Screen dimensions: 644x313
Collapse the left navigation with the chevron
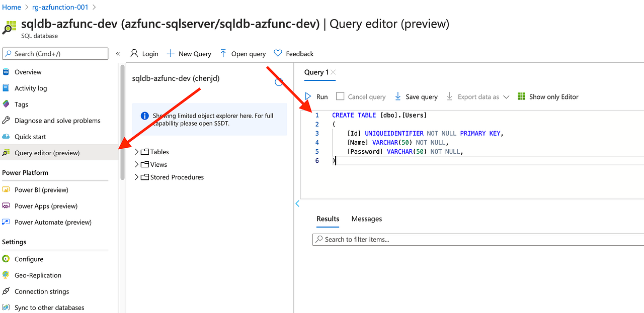click(117, 54)
